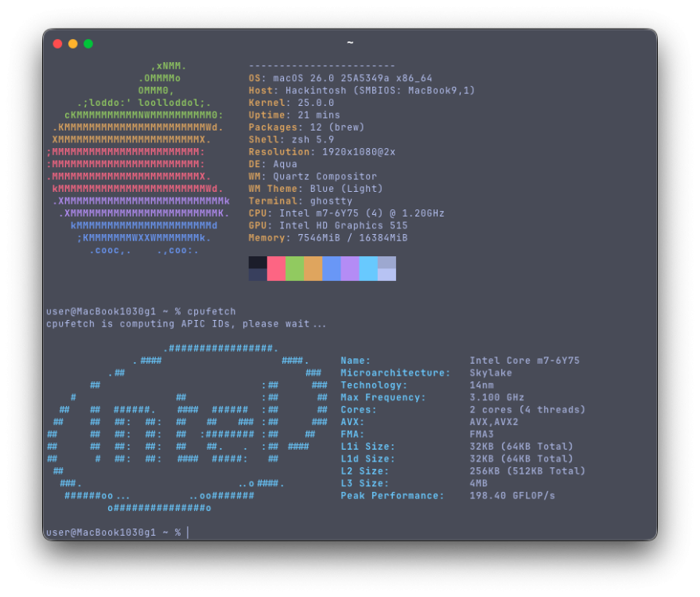Click the '14nm' technology value
The width and height of the screenshot is (700, 597).
point(481,385)
